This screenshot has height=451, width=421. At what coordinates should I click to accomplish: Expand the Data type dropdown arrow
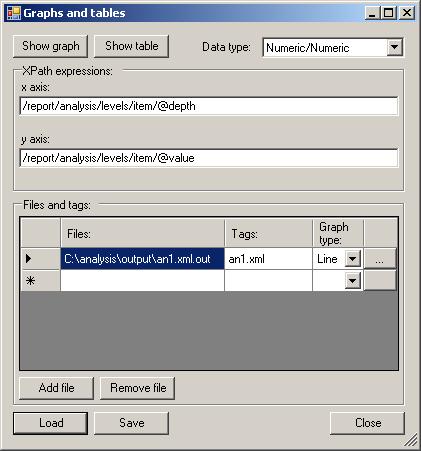tap(394, 47)
